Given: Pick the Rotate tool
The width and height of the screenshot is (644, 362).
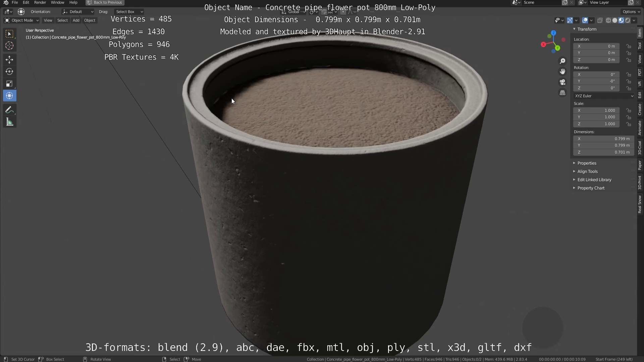Looking at the screenshot, I should point(9,72).
